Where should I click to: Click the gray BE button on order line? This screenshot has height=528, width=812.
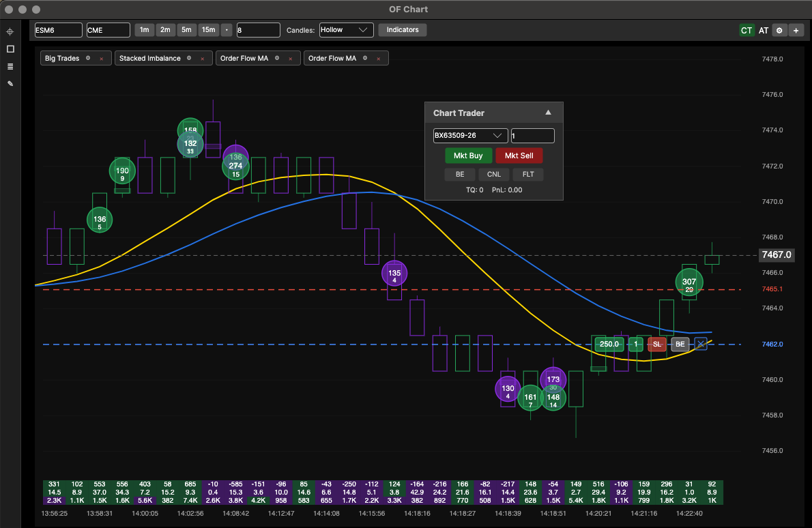(x=680, y=344)
